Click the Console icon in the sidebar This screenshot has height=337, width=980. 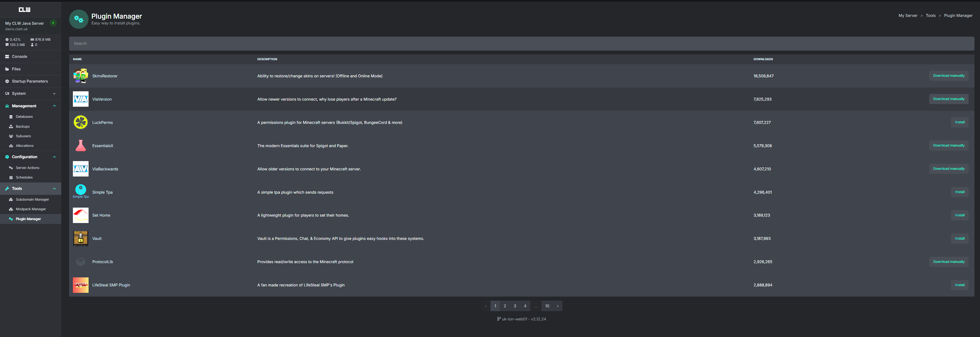tap(7, 56)
